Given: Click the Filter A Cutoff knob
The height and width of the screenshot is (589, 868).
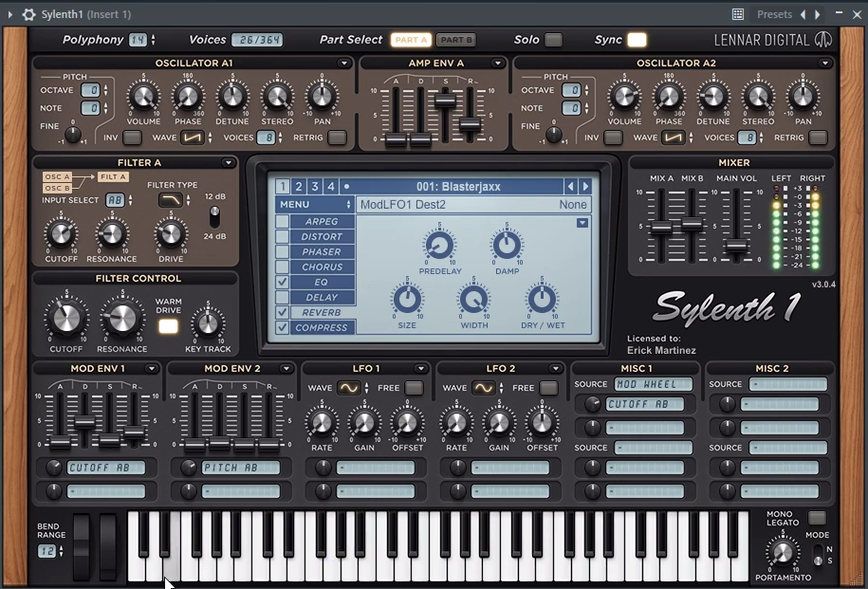Looking at the screenshot, I should click(x=61, y=233).
